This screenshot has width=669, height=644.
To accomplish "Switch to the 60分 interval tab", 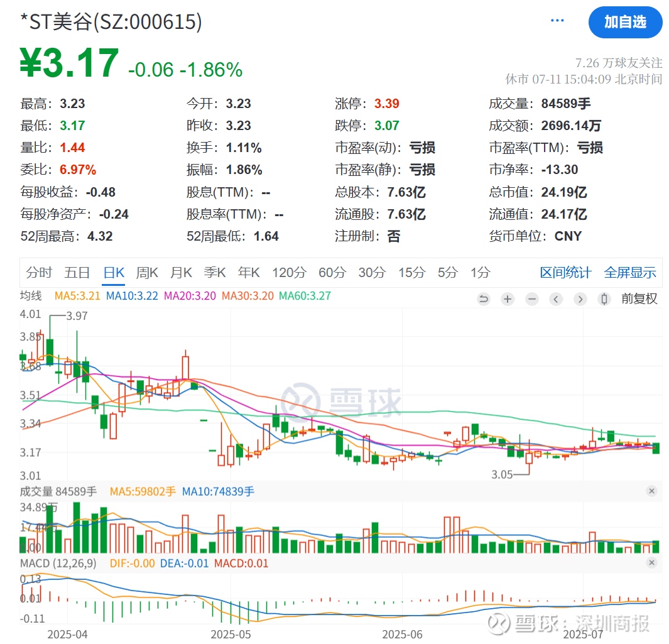I will click(332, 272).
